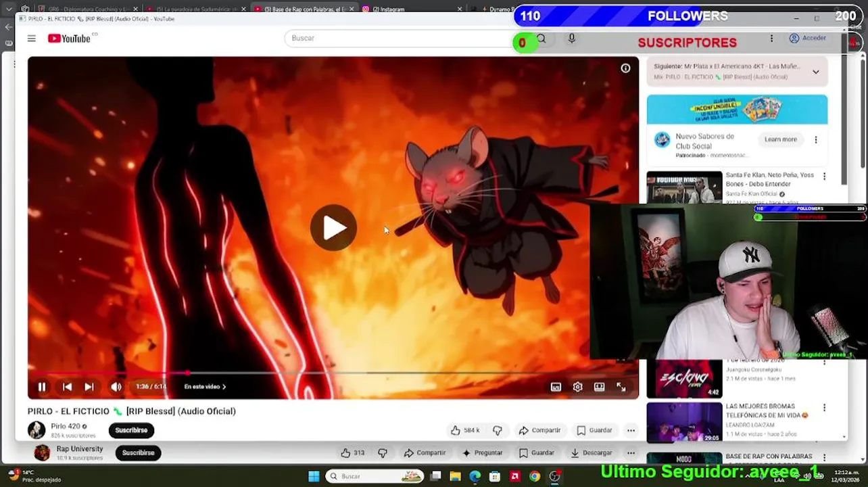Open options for the 'Debo Entender' video

824,177
